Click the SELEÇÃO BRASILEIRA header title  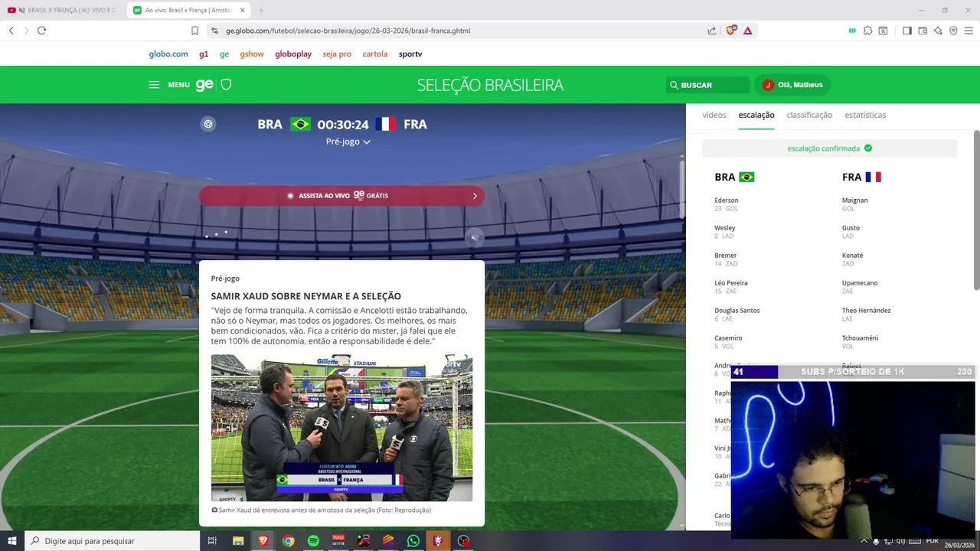[x=490, y=85]
